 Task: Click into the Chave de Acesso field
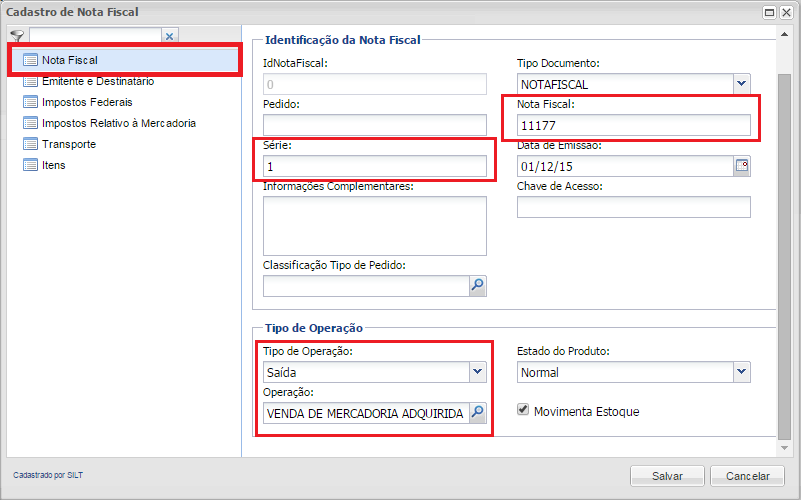pyautogui.click(x=633, y=207)
